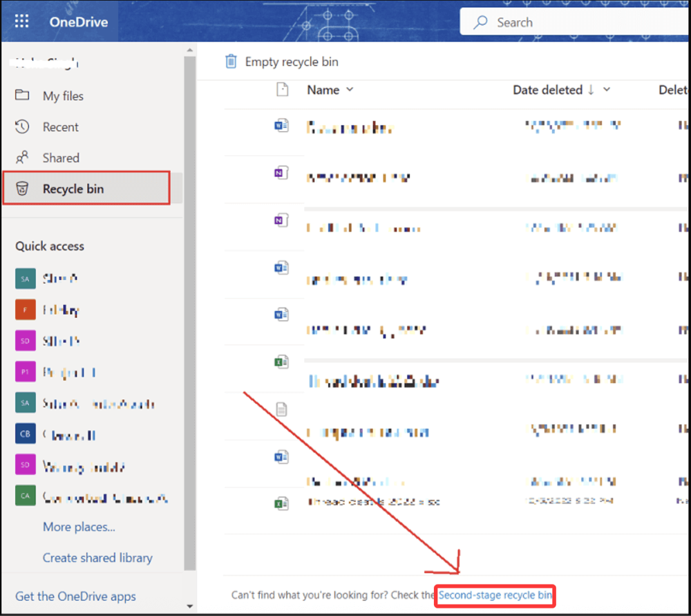Click the Excel icon on the last deleted file

point(281,503)
